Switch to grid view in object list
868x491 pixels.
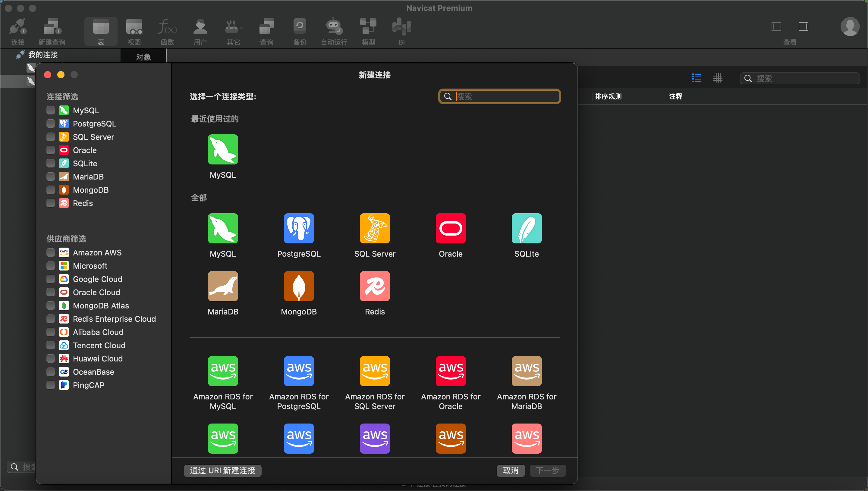[718, 78]
